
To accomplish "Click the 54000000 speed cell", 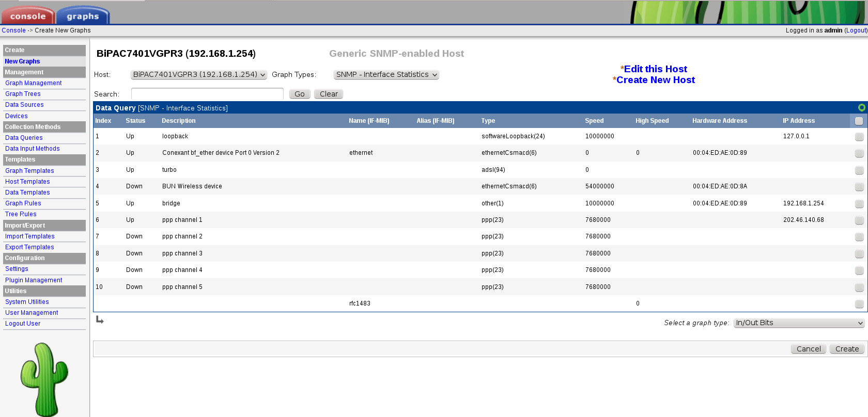I will pyautogui.click(x=600, y=186).
